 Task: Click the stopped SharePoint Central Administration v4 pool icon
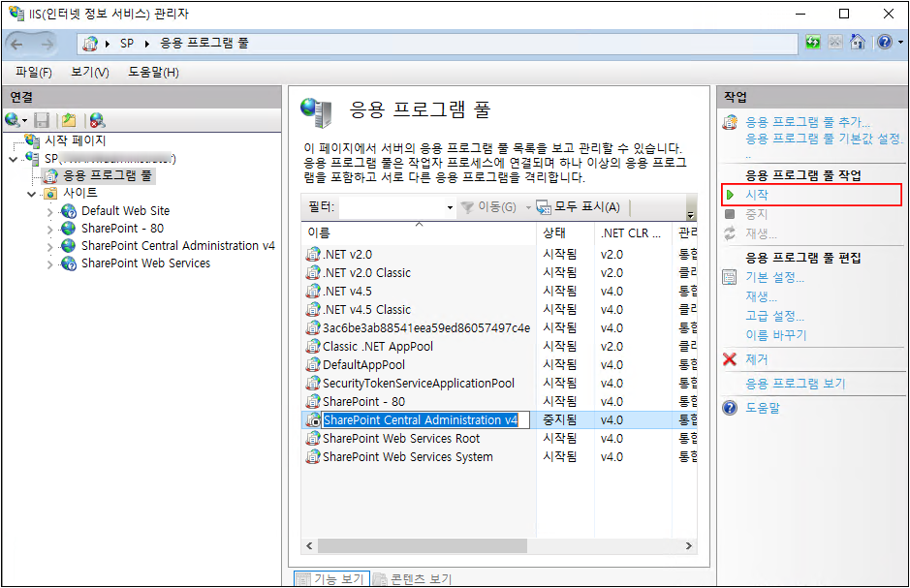[x=313, y=419]
